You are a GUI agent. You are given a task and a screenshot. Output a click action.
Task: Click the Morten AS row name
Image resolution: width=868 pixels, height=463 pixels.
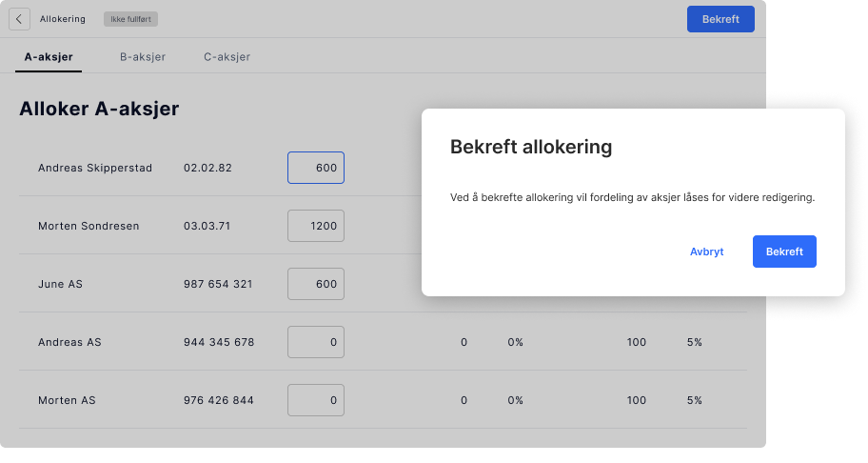(x=67, y=400)
